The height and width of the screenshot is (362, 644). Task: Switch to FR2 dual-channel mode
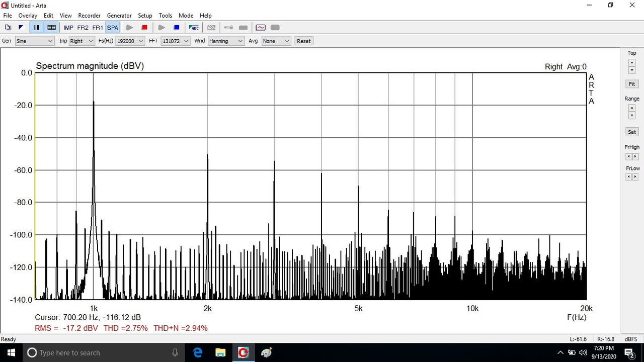tap(83, 28)
